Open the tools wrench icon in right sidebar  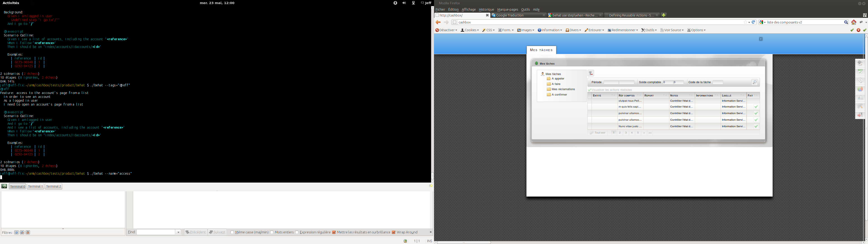(x=860, y=106)
